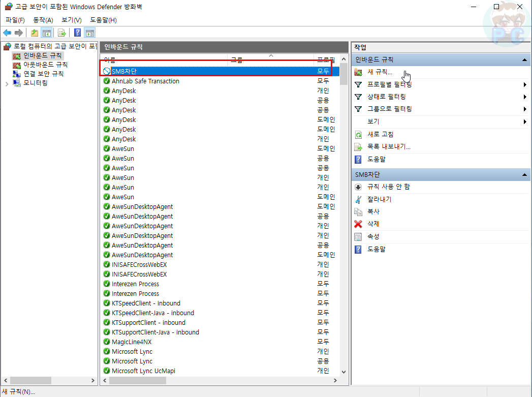Open the 도움말(H) menu
The height and width of the screenshot is (397, 532).
point(103,20)
